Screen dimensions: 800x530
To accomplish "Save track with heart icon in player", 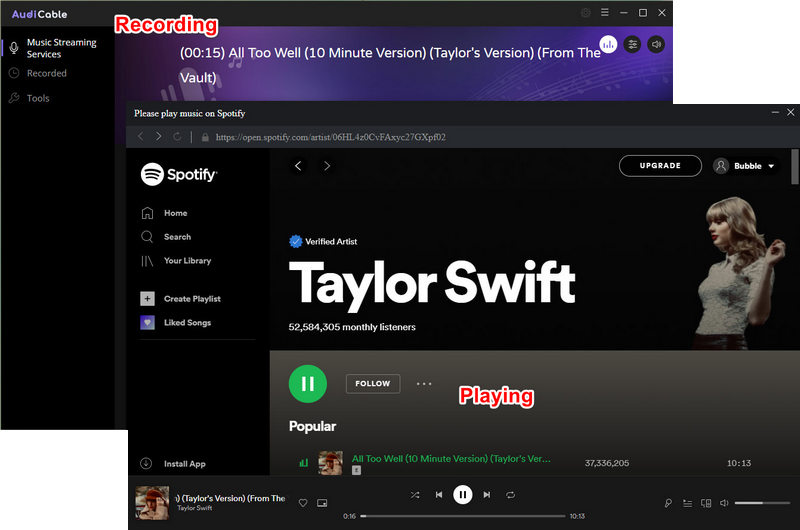I will coord(303,503).
